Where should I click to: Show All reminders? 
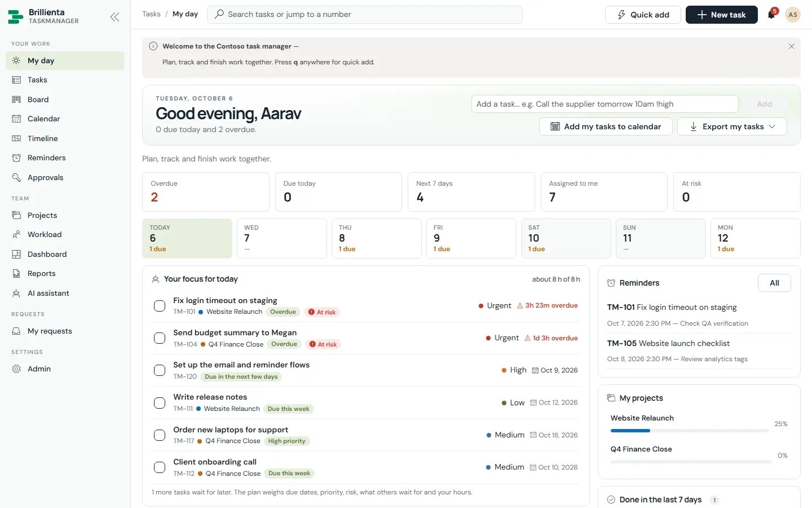(x=774, y=283)
